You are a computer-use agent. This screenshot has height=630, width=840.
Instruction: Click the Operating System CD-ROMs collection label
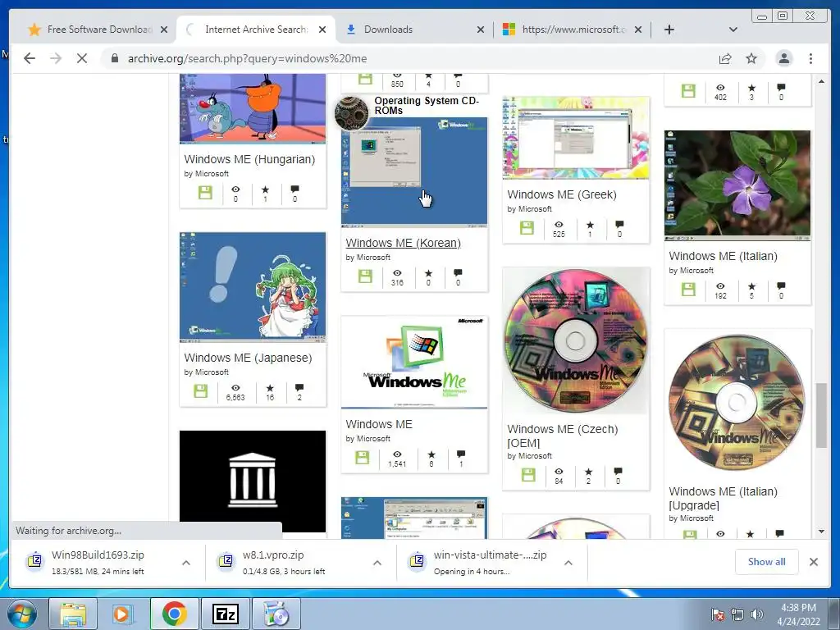tap(427, 106)
